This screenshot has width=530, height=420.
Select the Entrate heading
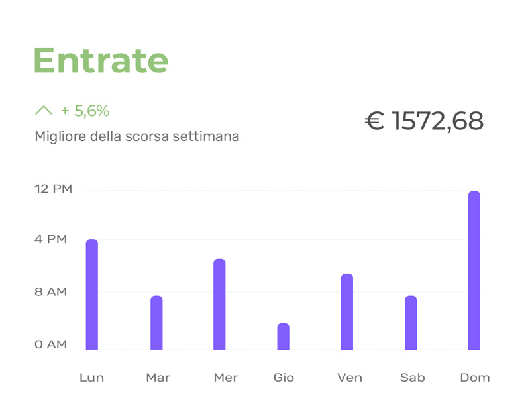pos(101,60)
